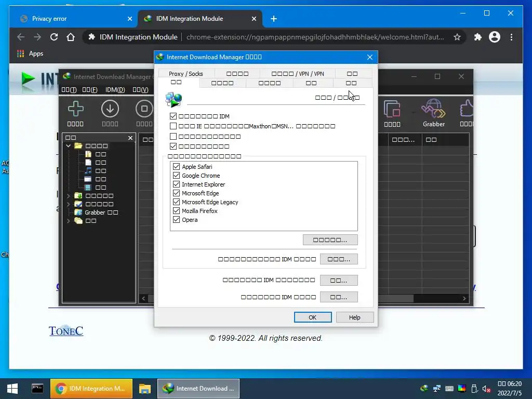Open the Apps shortcut in bookmarks bar
The height and width of the screenshot is (399, 532).
coord(30,54)
